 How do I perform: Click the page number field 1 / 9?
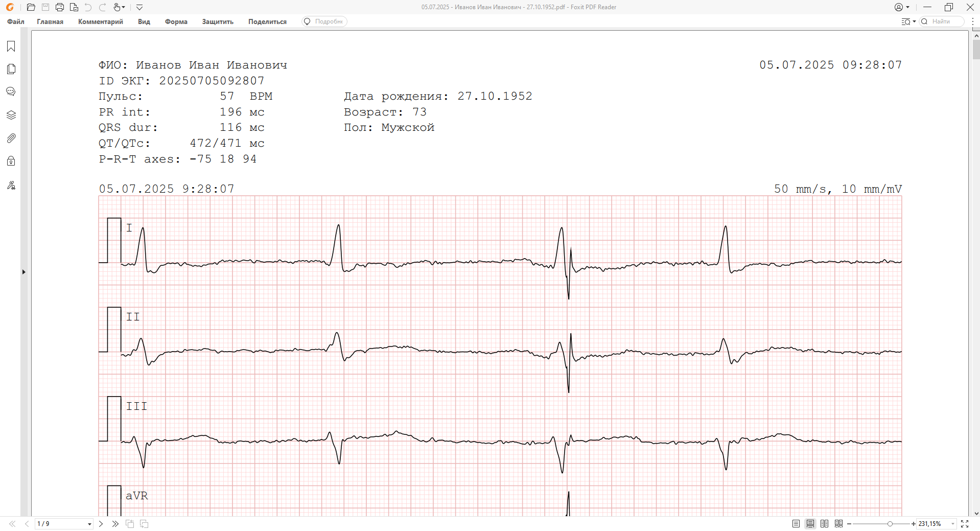coord(60,524)
